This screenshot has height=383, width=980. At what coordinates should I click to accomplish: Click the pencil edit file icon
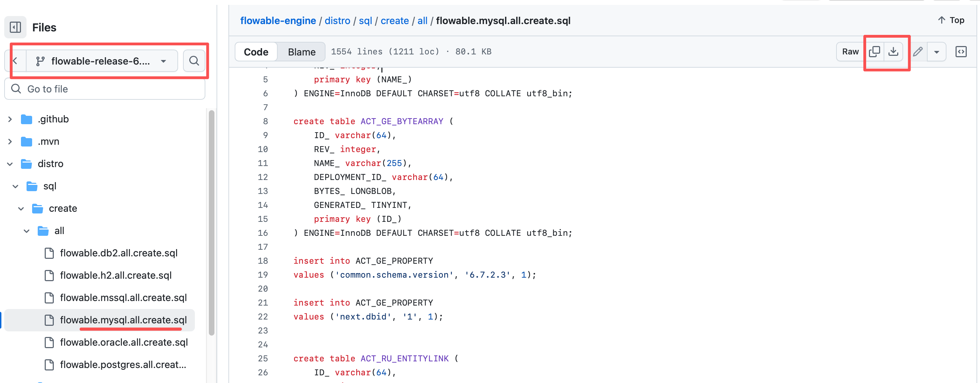click(917, 52)
